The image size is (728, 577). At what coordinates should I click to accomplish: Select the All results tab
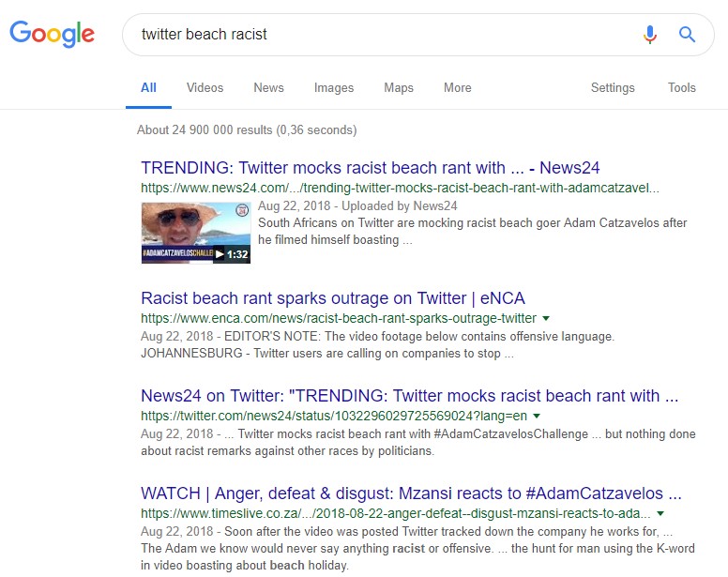[148, 88]
